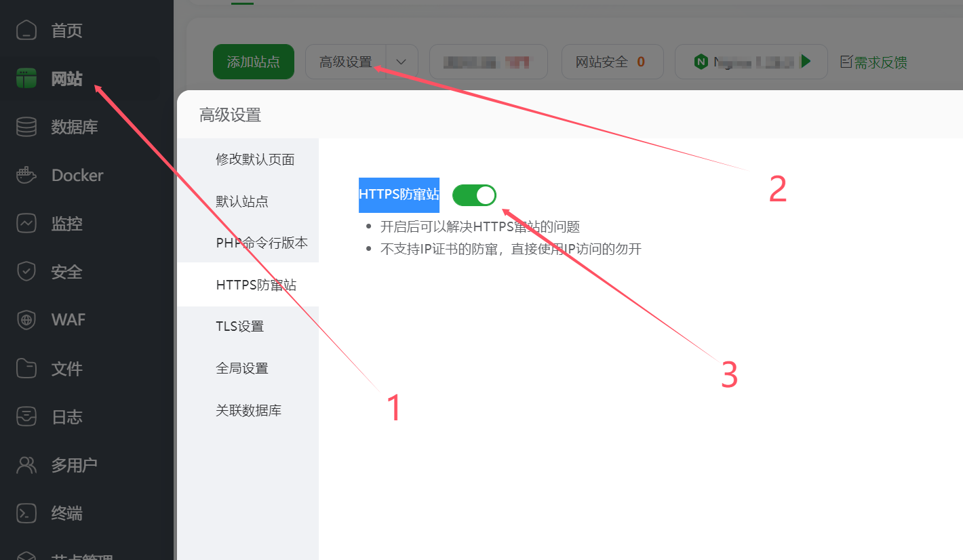This screenshot has height=560, width=963.
Task: Open the 需求反馈 feedback link
Action: 880,62
